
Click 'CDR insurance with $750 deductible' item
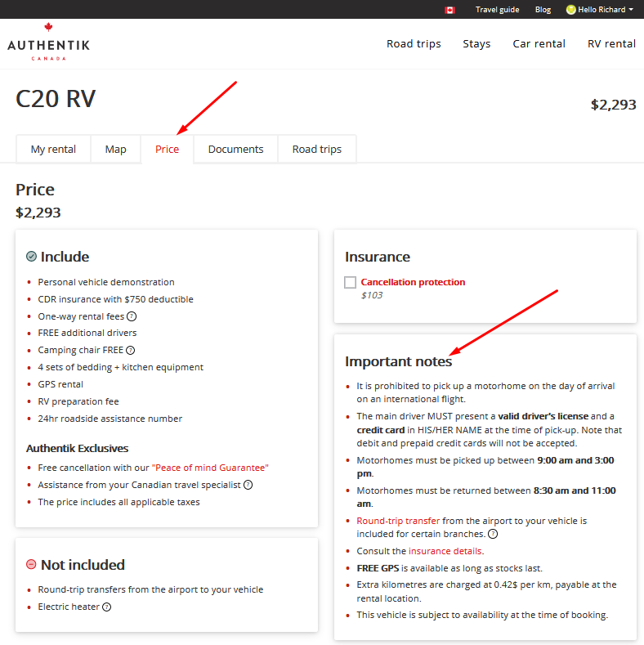point(115,299)
